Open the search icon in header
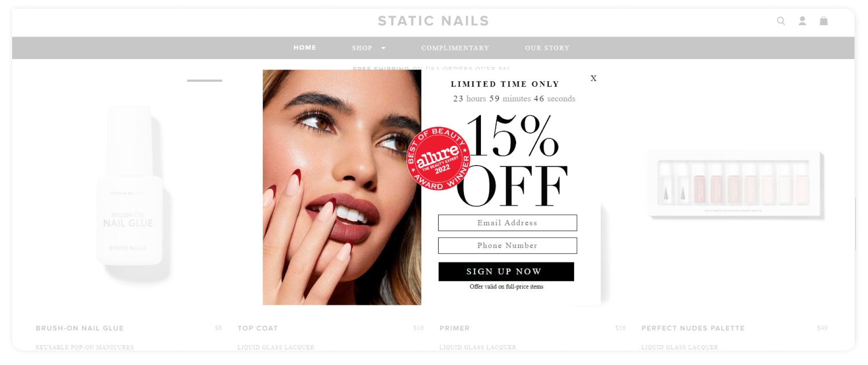 click(x=781, y=21)
